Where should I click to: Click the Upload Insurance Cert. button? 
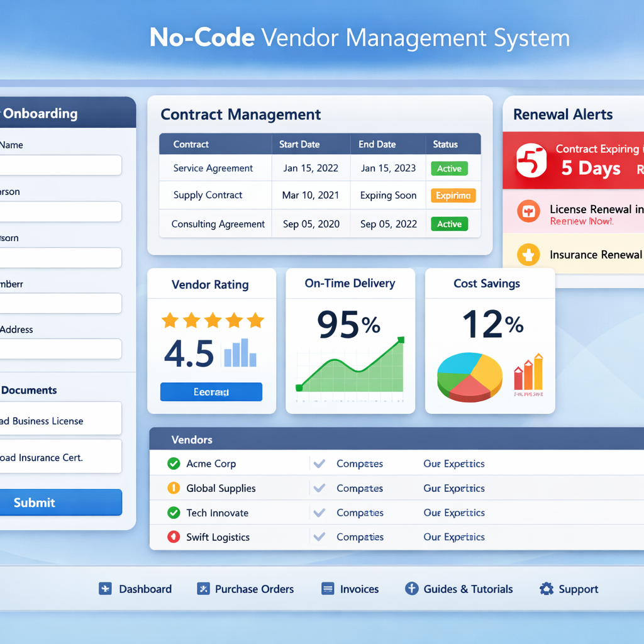point(61,457)
